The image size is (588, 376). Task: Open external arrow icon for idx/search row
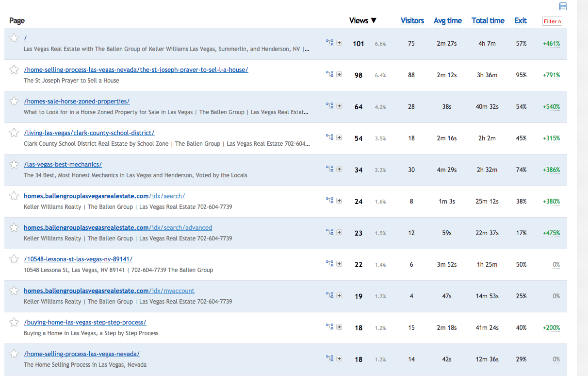339,200
